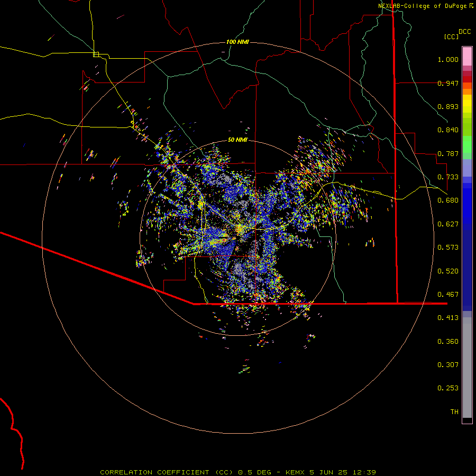Click the 0.893 color scale value

[448, 106]
